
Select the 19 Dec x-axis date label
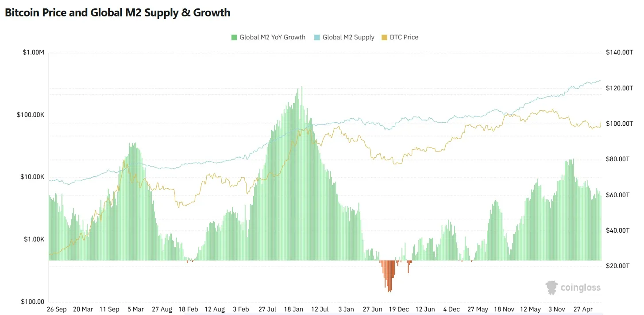[398, 309]
